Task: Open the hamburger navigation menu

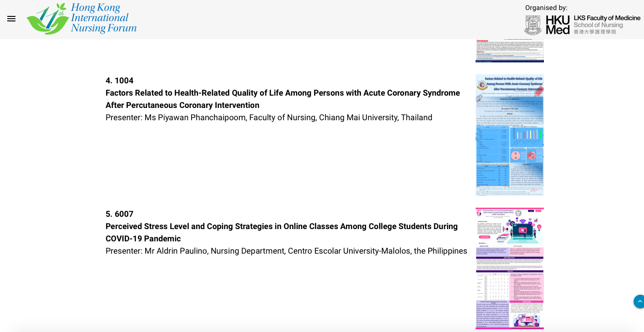Action: (11, 19)
